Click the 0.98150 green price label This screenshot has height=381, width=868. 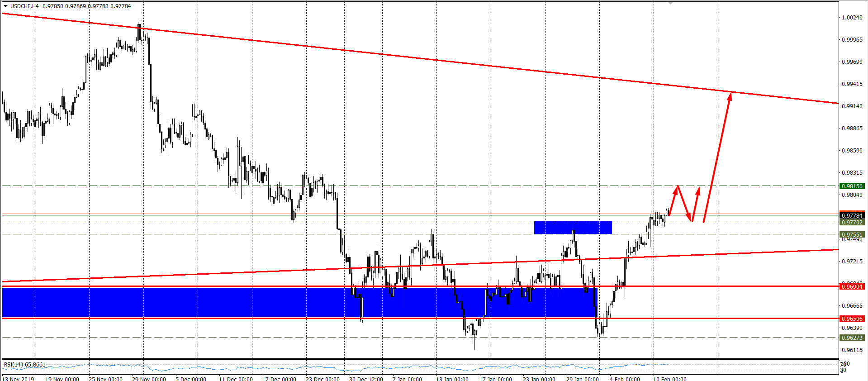point(852,186)
